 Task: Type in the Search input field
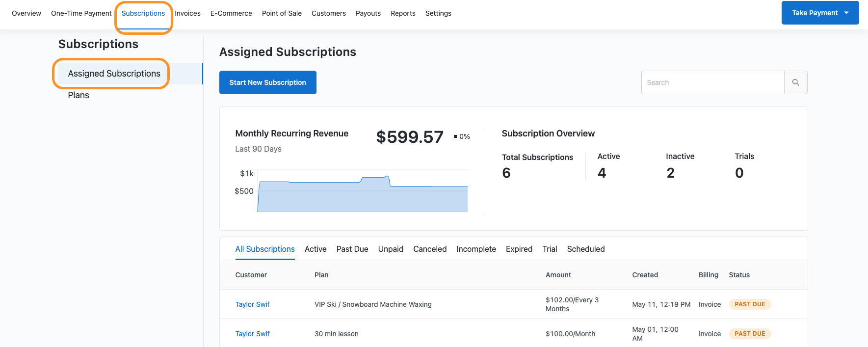[712, 82]
